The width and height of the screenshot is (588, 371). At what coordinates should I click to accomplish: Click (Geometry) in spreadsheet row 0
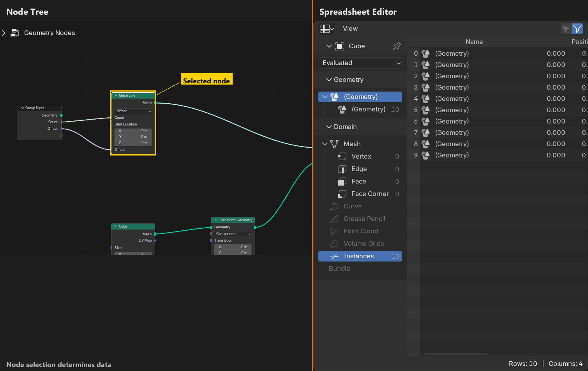coord(452,53)
